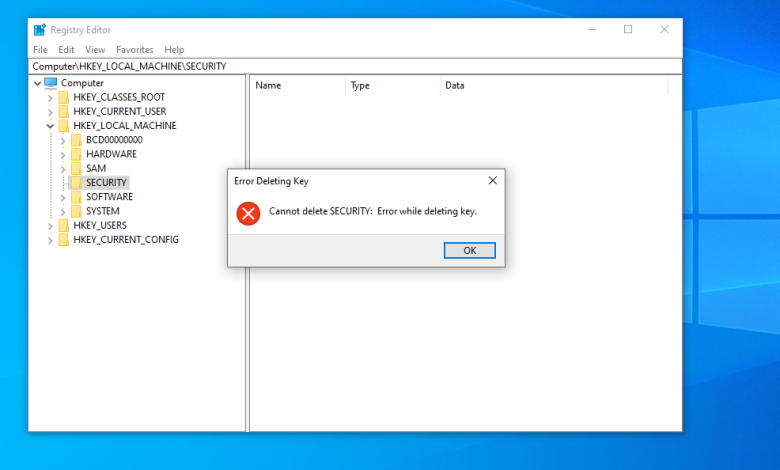Select the Computer label in tree
780x470 pixels.
(82, 83)
